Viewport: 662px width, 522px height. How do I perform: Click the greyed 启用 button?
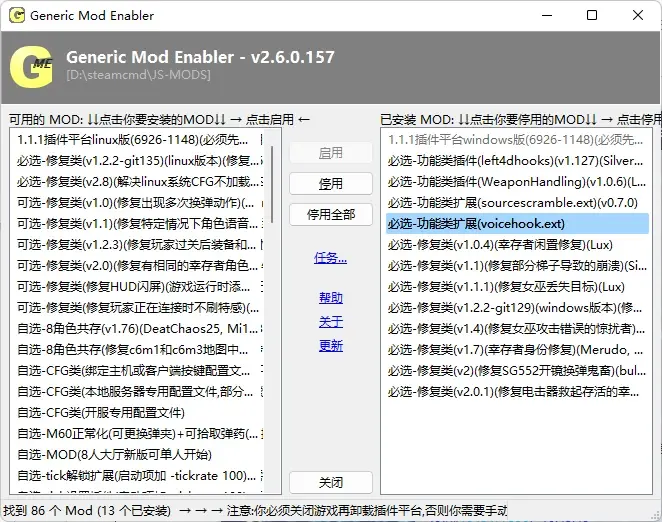(331, 152)
